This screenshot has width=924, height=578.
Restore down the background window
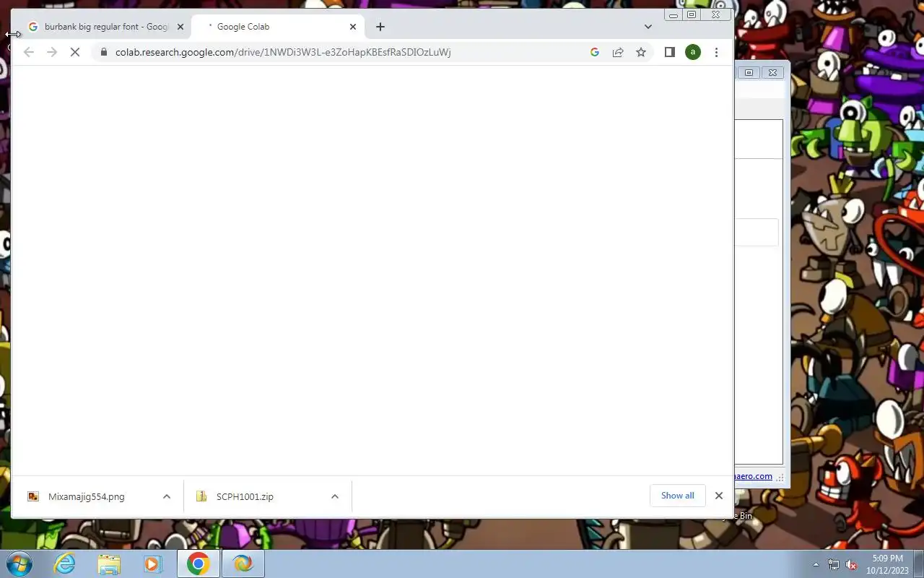749,72
